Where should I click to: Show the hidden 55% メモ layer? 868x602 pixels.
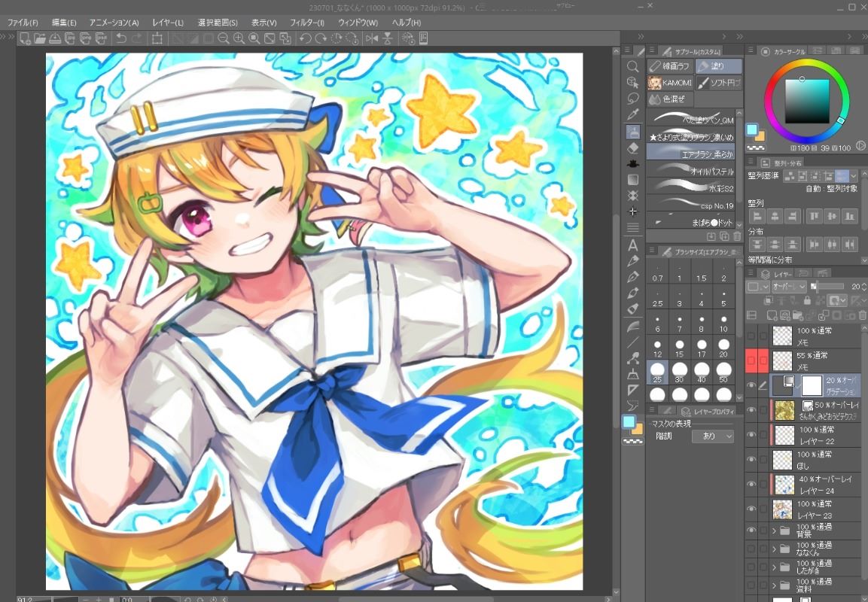[751, 361]
